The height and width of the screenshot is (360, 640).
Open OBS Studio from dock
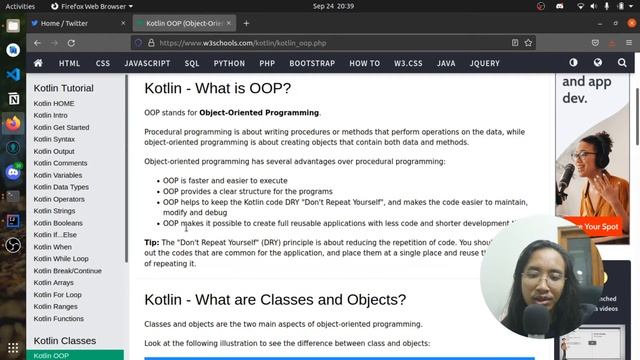tap(13, 245)
